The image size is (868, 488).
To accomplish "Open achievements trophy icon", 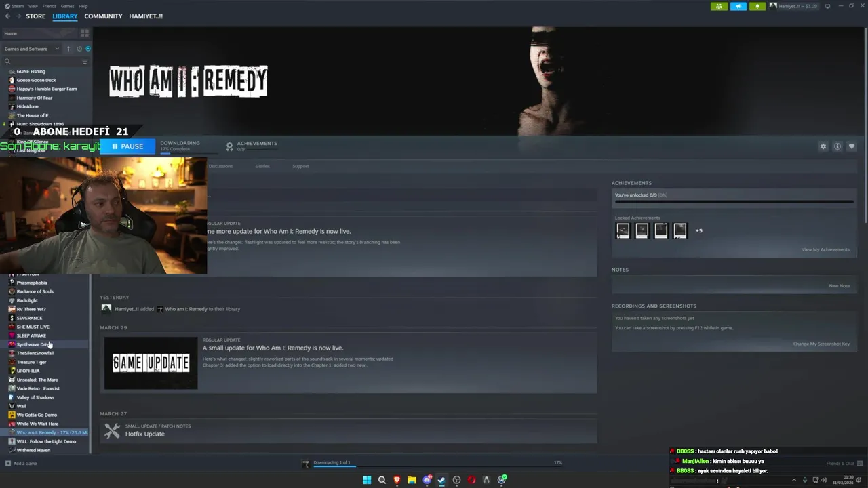I will pyautogui.click(x=229, y=146).
